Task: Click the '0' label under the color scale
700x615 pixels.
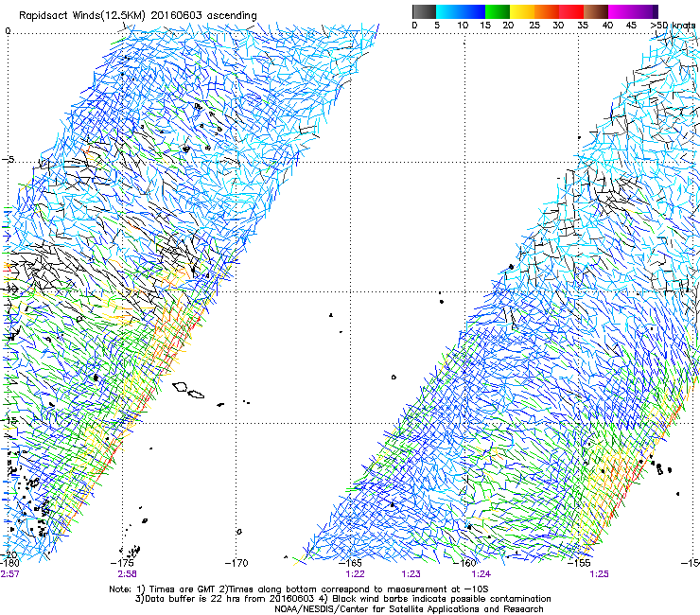Action: pos(414,26)
